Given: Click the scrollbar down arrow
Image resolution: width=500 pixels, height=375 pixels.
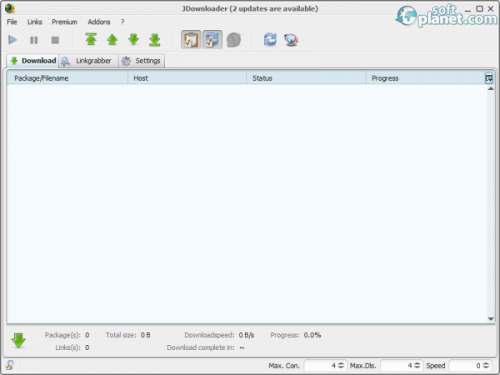Looking at the screenshot, I should (490, 319).
